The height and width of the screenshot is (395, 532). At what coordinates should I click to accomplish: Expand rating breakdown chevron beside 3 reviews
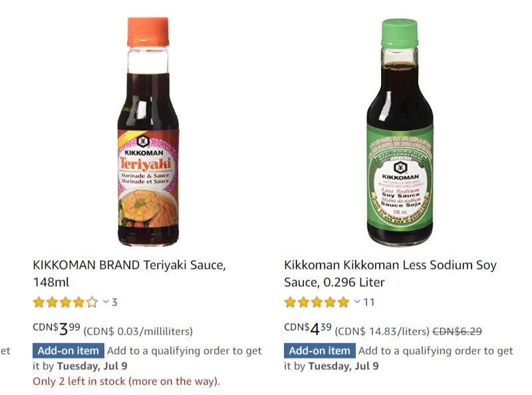tap(106, 301)
